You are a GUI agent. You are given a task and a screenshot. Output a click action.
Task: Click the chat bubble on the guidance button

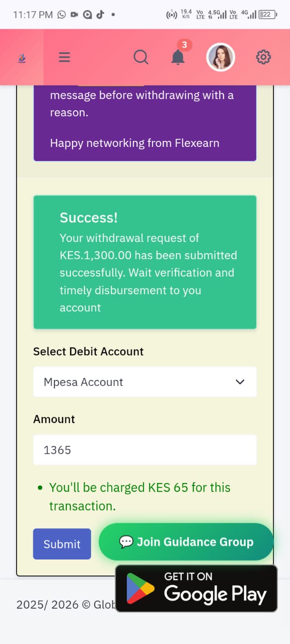click(x=125, y=542)
